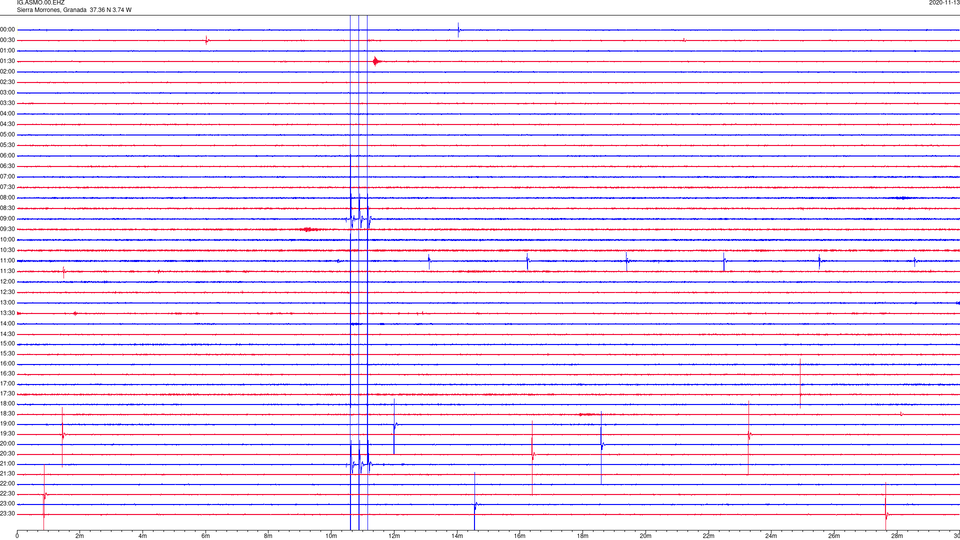Select the 10:00 trace label

[x=8, y=240]
